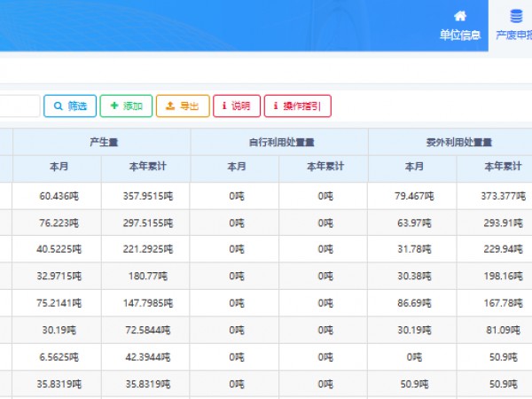Screen dimensions: 532x399
Task: Click the database icon above 产废申报
Action: pos(516,16)
